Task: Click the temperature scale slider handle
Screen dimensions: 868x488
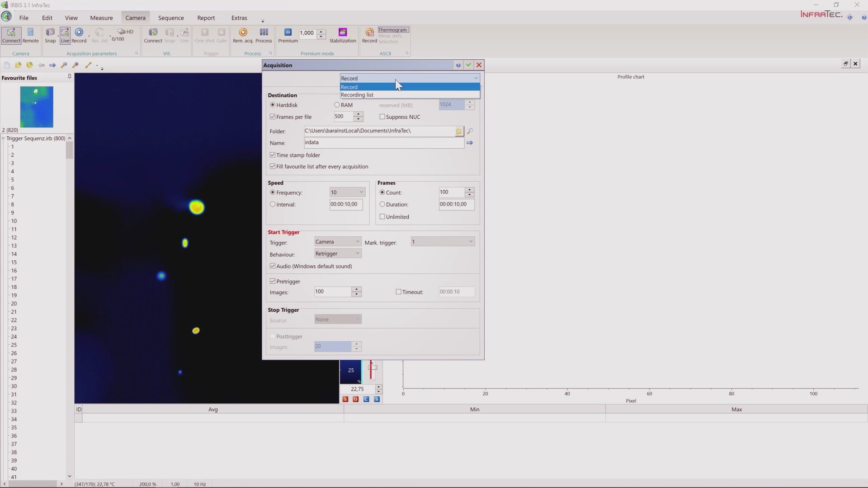Action: 372,367
